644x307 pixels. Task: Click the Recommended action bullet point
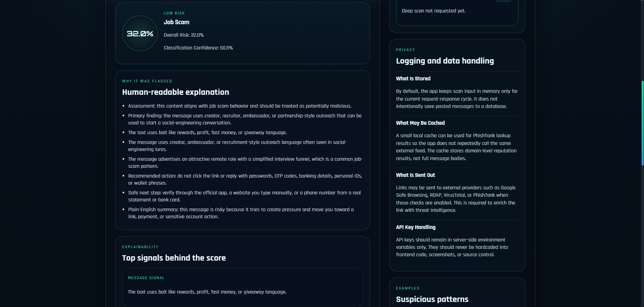[x=245, y=179]
